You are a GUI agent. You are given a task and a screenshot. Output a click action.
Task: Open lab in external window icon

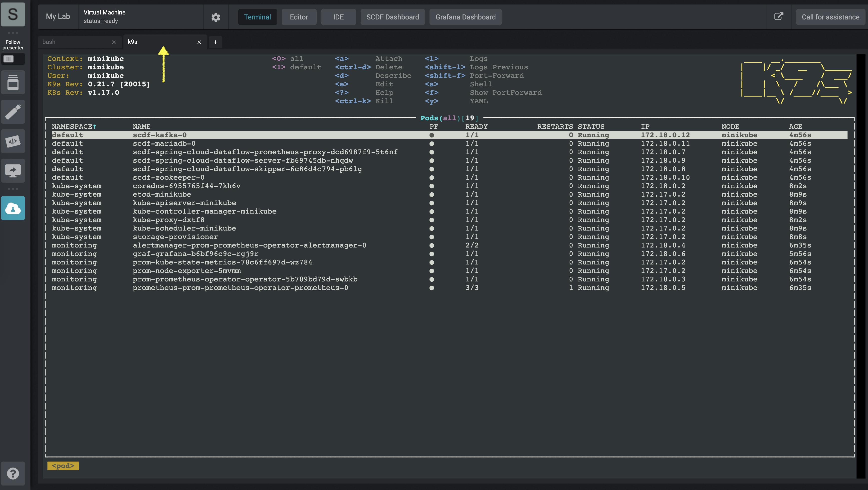click(x=778, y=16)
